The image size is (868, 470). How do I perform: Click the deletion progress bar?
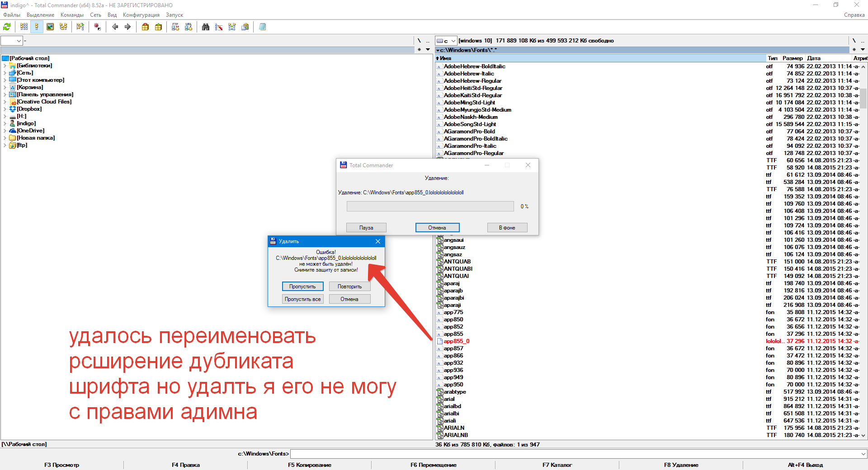430,207
